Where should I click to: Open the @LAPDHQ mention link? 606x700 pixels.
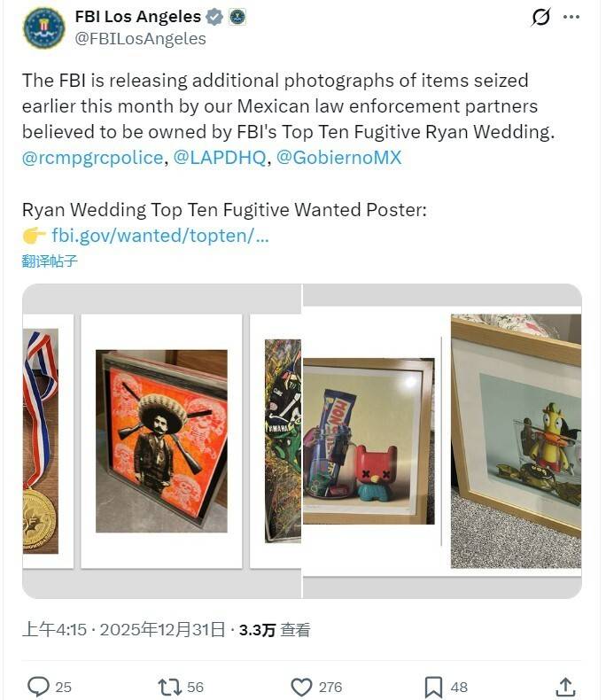click(x=220, y=158)
